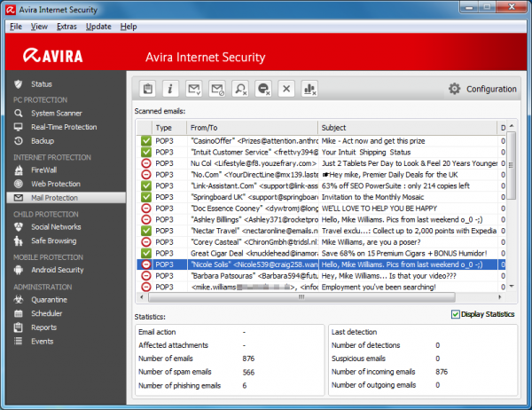Click the email list scroll right arrow

pyautogui.click(x=499, y=297)
